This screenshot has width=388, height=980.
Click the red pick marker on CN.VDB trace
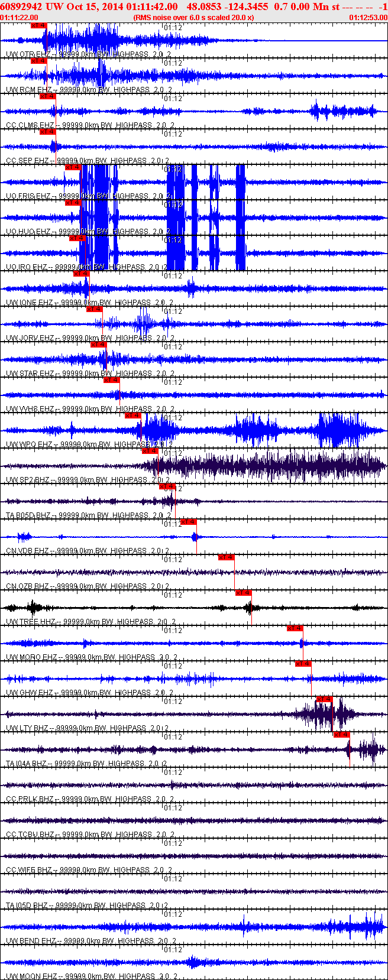point(189,522)
